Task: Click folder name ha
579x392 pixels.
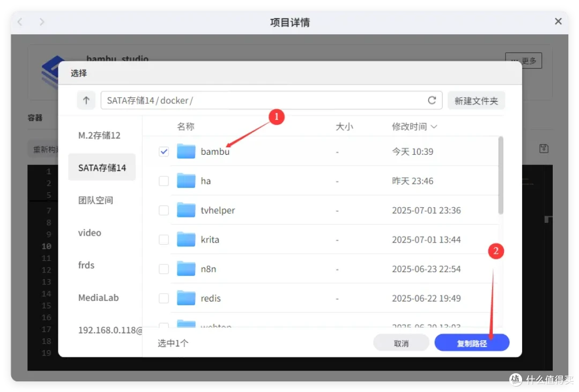Action: (x=206, y=181)
